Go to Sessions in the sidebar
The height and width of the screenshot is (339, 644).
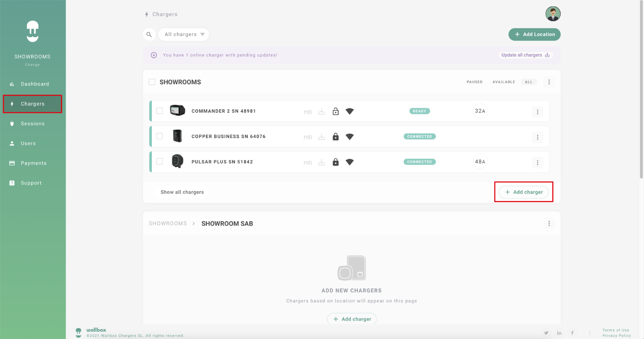point(33,124)
